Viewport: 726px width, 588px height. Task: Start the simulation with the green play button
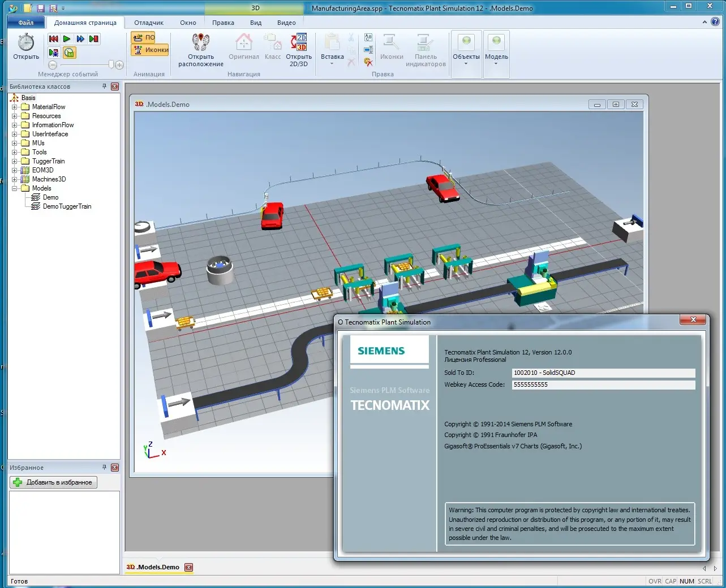point(67,38)
